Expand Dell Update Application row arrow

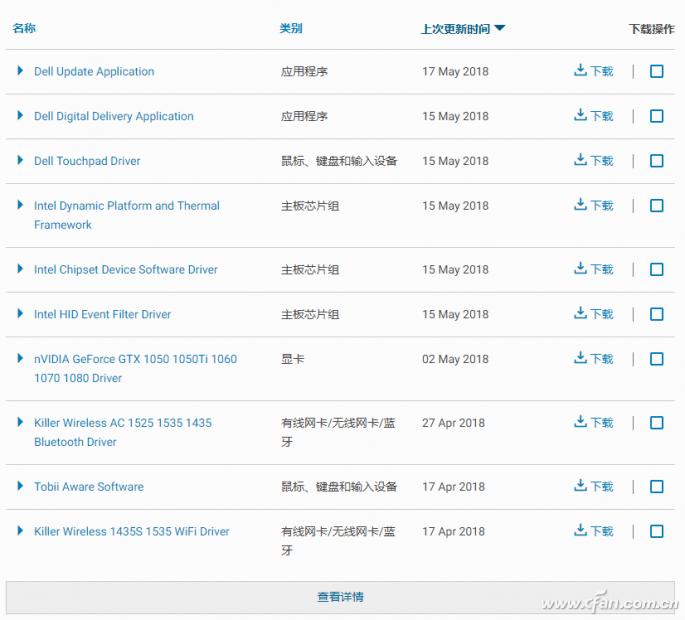[x=20, y=70]
